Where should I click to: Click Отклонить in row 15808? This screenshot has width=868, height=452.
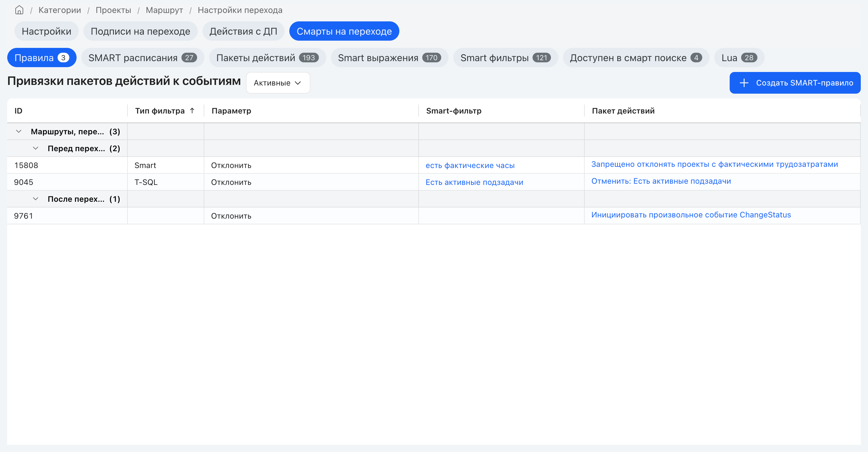click(x=231, y=165)
